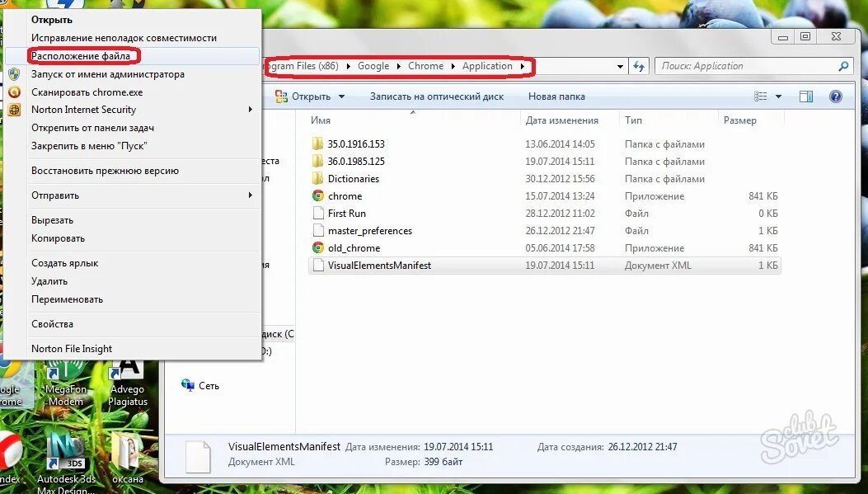Click the Norton scan icon beside Сканировать chrome.exe

[x=14, y=92]
